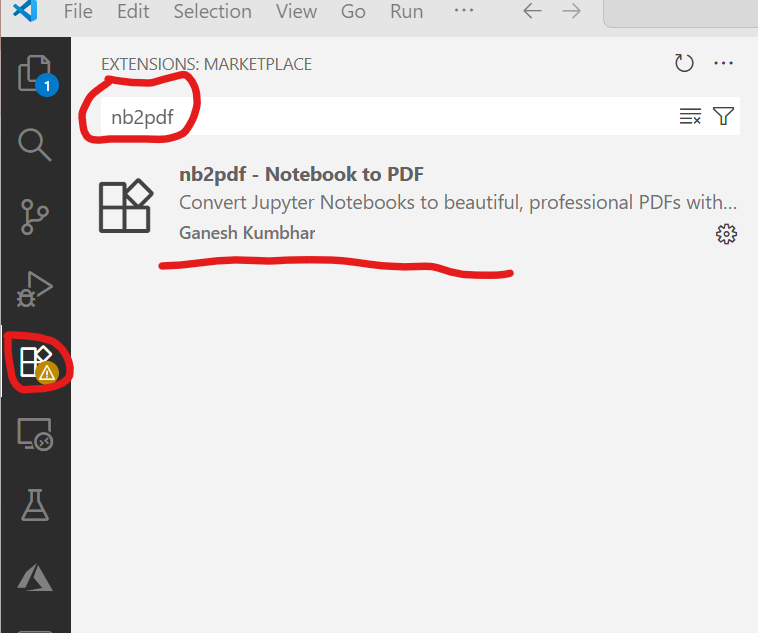Viewport: 758px width, 633px height.
Task: Expand the hidden menu bar items ellipsis
Action: click(x=464, y=10)
